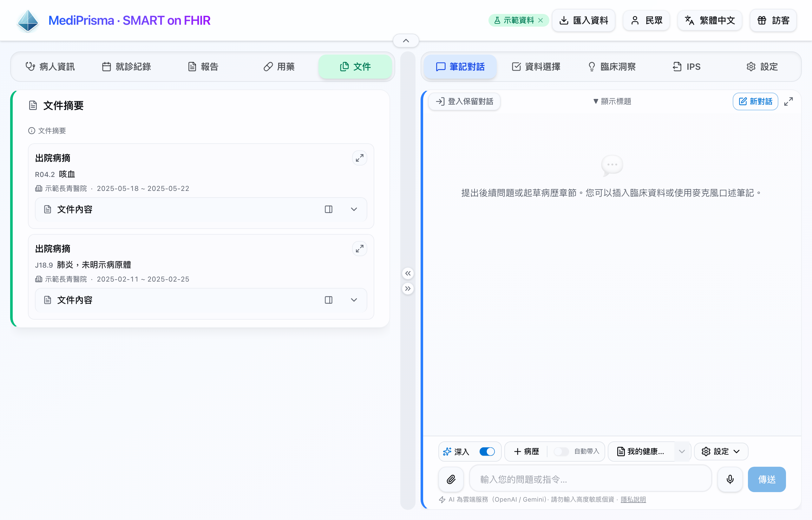The image size is (812, 520).
Task: Expand the chat panel to fullscreen
Action: tap(789, 101)
